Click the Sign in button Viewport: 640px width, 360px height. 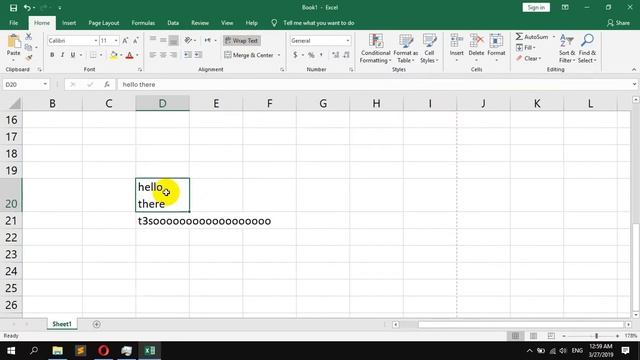(x=536, y=7)
